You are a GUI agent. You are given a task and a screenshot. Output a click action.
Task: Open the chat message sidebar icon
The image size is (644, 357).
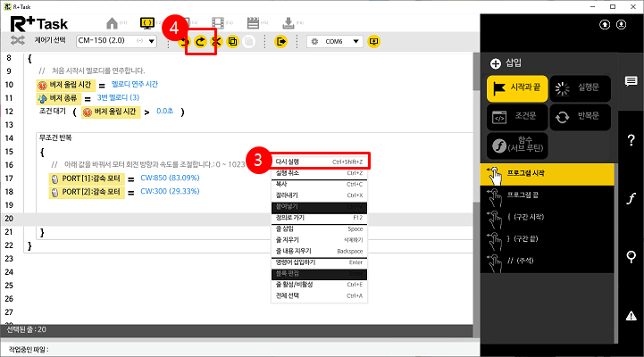tap(631, 82)
